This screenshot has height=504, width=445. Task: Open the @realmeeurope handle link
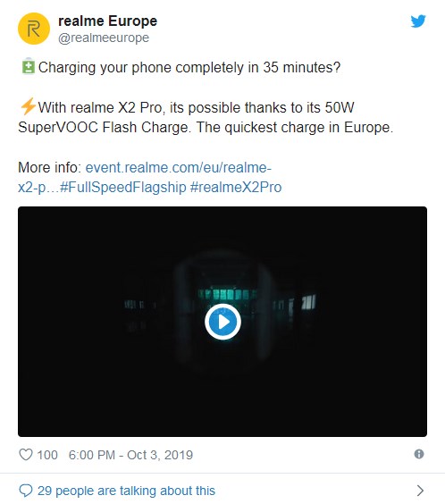pos(104,38)
